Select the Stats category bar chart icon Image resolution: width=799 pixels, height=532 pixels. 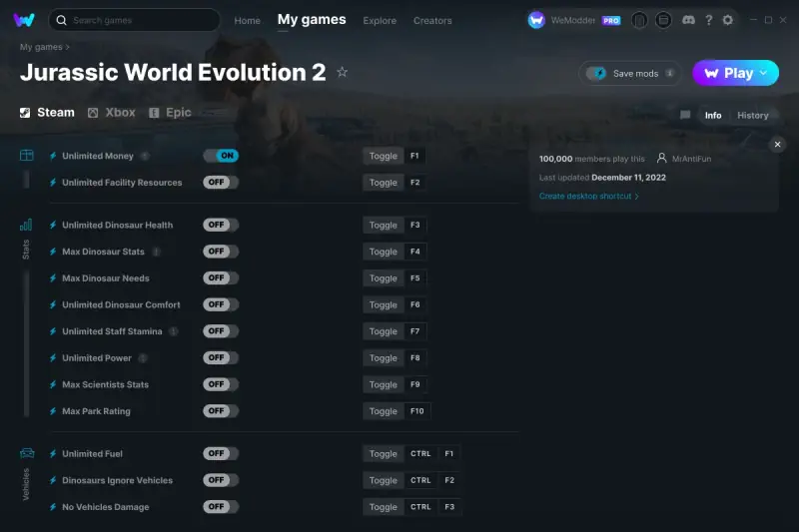point(26,225)
